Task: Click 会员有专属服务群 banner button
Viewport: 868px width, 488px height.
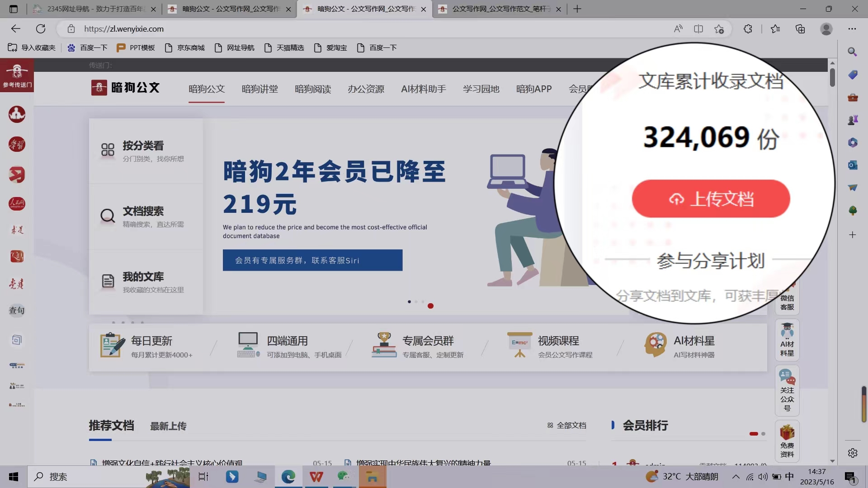Action: pos(312,260)
